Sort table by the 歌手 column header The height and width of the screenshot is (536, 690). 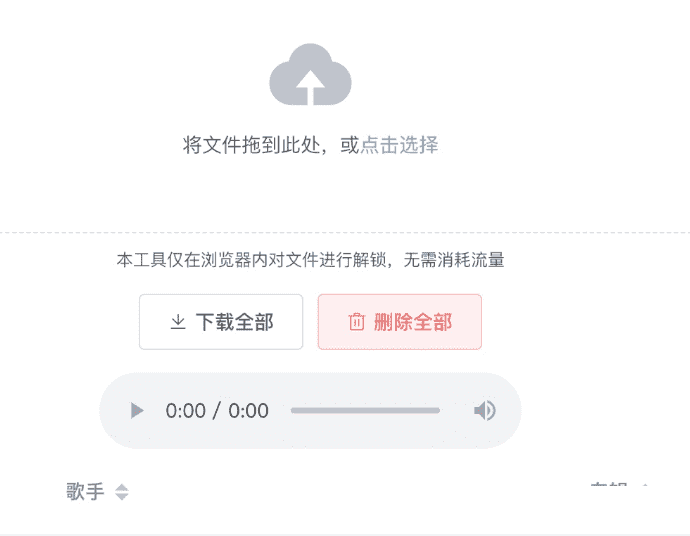click(x=85, y=492)
